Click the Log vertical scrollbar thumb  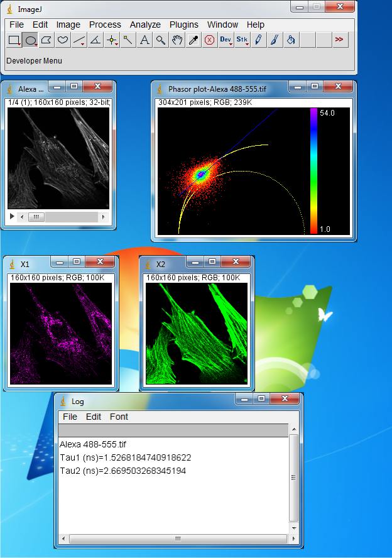coord(294,478)
